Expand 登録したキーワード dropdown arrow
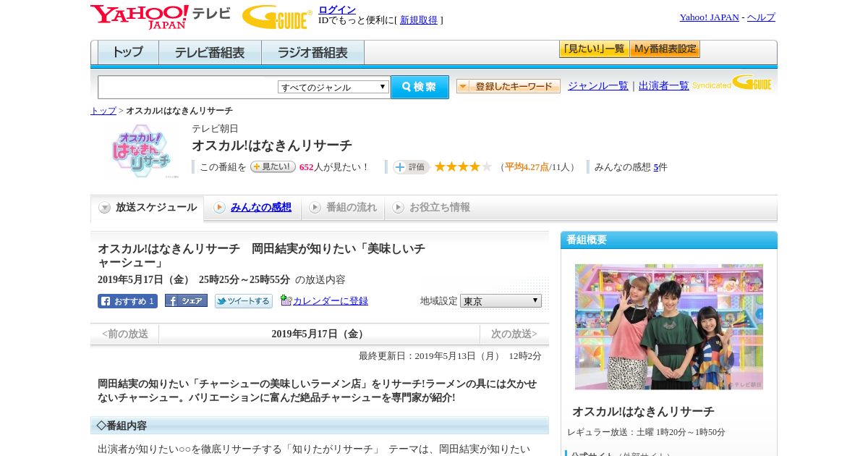Image resolution: width=868 pixels, height=456 pixels. 463,86
